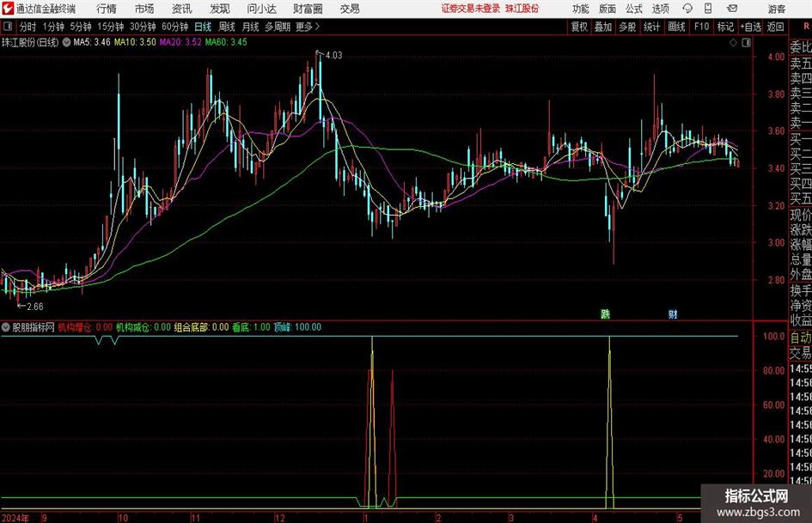Select the 日线 period tab
Viewport: 812px width, 523px height.
[203, 27]
